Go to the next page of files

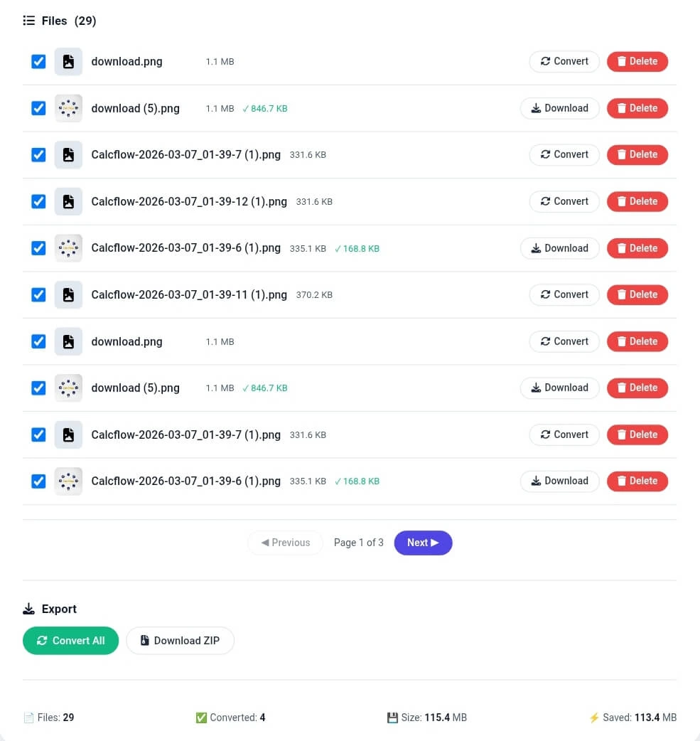click(x=423, y=543)
